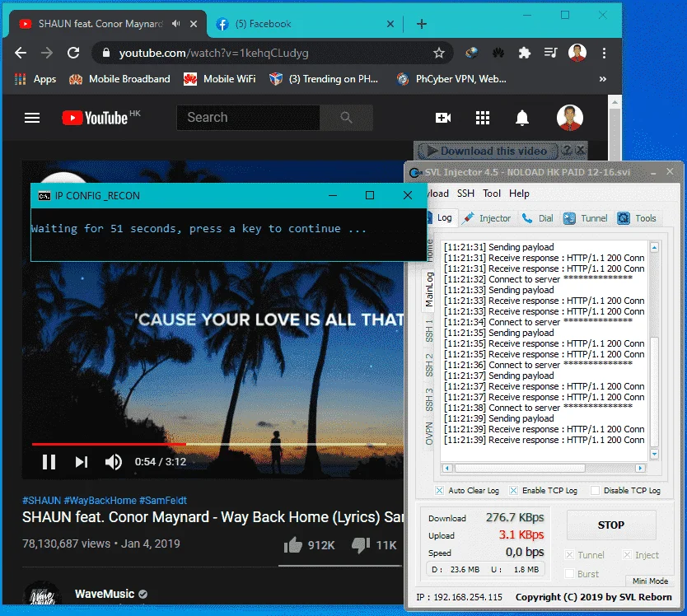Open YouTube notifications bell
This screenshot has height=616, width=687.
(x=521, y=118)
